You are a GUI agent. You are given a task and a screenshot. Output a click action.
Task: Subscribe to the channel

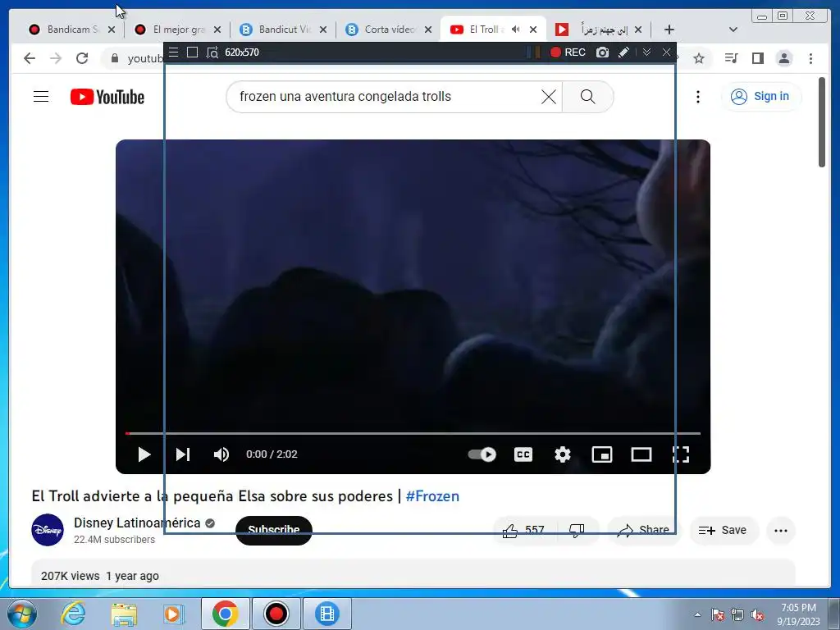274,531
